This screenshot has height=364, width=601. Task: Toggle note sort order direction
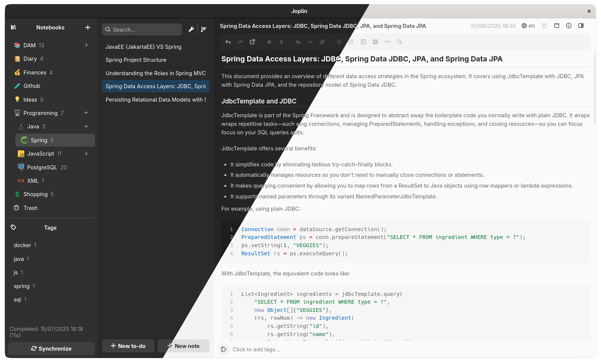click(204, 29)
